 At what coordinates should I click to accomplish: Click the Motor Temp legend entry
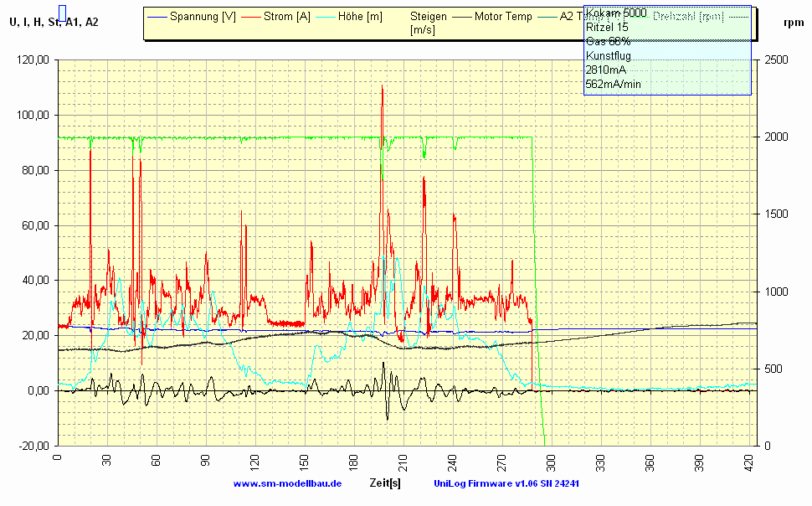tap(503, 16)
